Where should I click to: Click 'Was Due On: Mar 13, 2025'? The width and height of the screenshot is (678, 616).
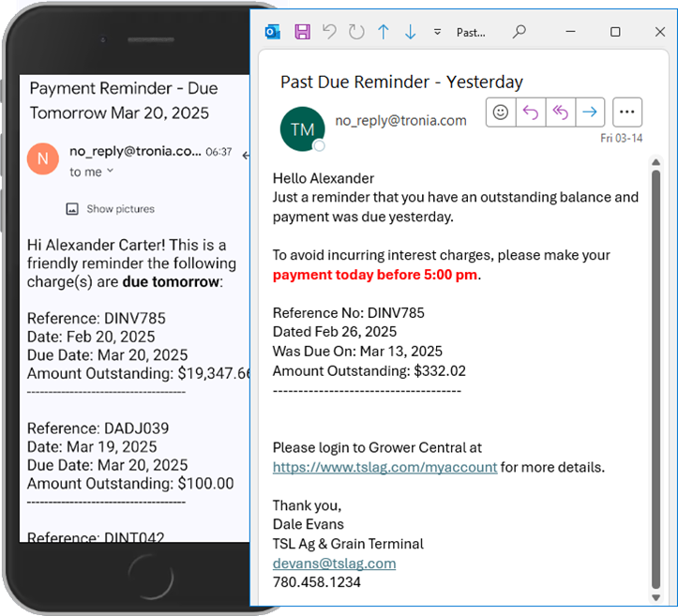click(357, 352)
